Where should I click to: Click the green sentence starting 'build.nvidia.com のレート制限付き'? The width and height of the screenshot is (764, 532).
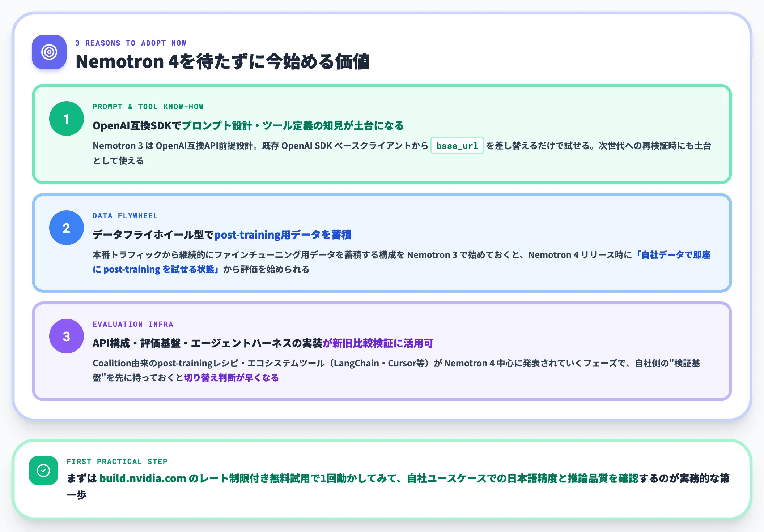(x=369, y=479)
